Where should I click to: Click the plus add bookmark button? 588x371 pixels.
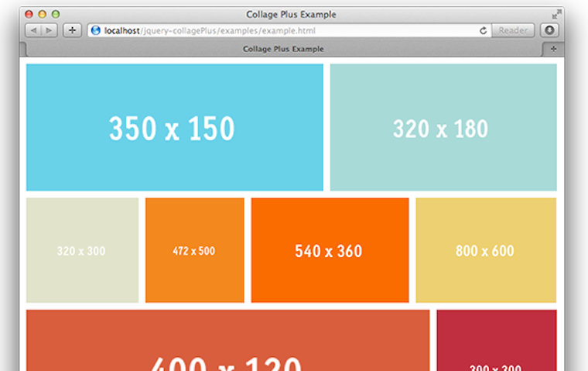[73, 30]
